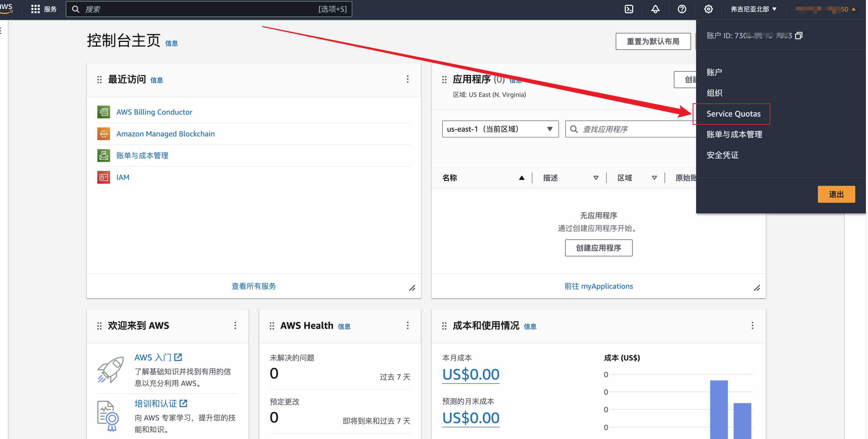Viewport: 868px width, 439px height.
Task: Open the 欢迎来到 AWS widget three-dot menu
Action: 235,325
